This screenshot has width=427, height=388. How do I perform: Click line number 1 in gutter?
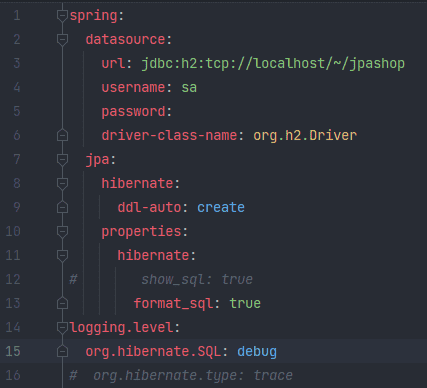point(17,16)
